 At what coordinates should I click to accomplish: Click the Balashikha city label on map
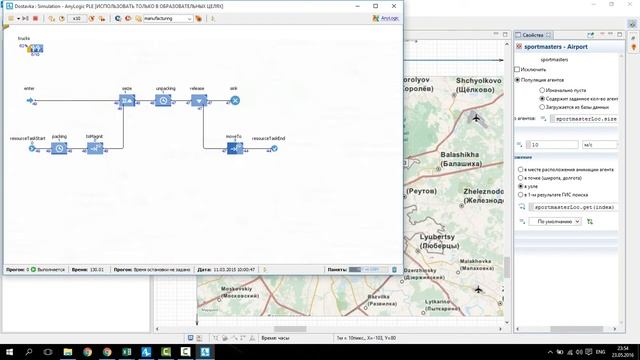[460, 159]
